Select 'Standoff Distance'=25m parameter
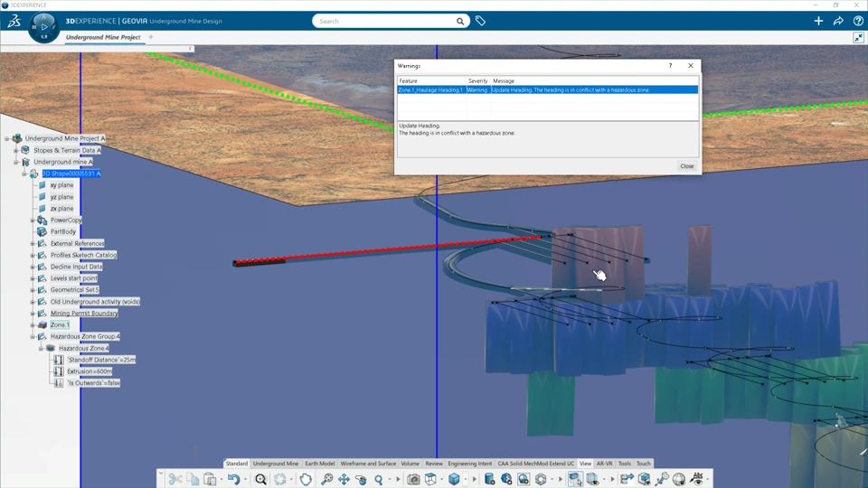Image resolution: width=868 pixels, height=488 pixels. tap(101, 360)
